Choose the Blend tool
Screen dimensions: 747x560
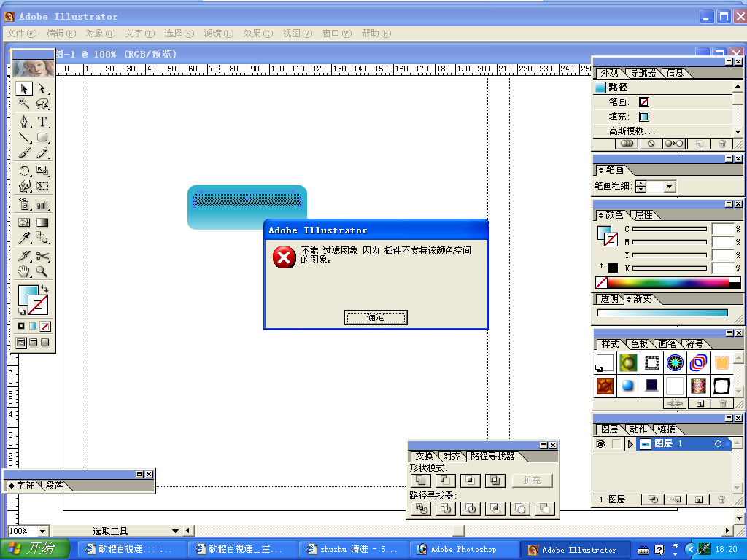click(x=42, y=237)
